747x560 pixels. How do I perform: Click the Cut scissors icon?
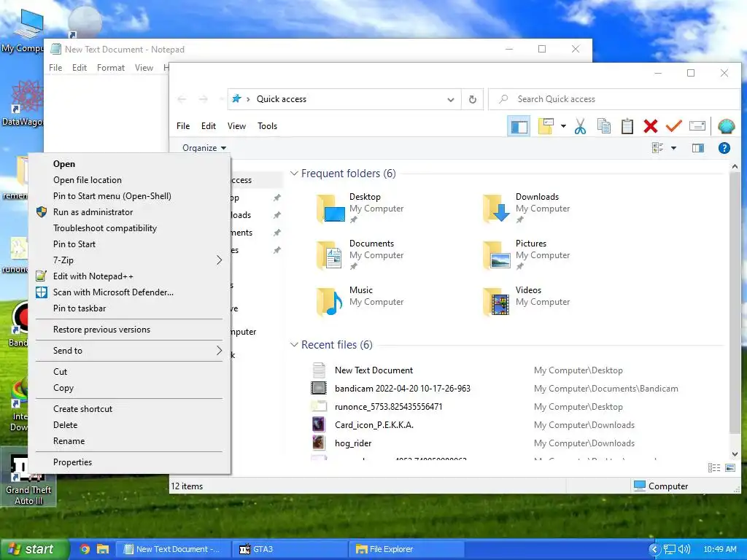pos(580,126)
